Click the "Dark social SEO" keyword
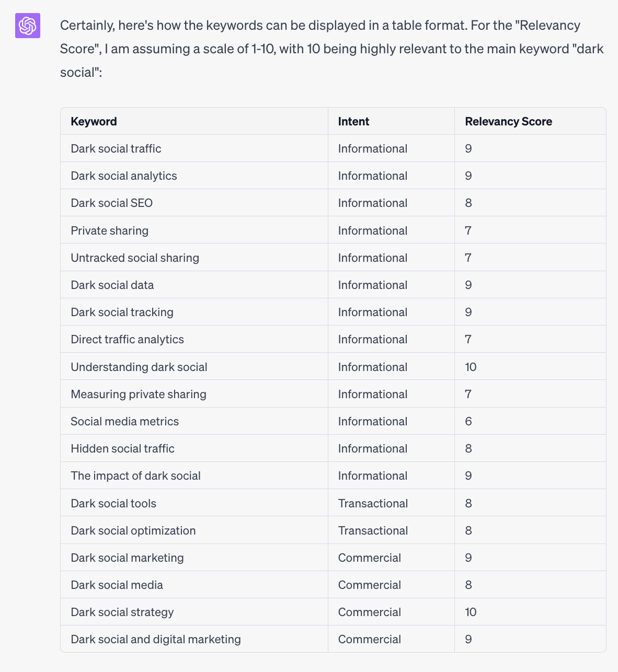Screen dimensions: 618x672 (112, 203)
